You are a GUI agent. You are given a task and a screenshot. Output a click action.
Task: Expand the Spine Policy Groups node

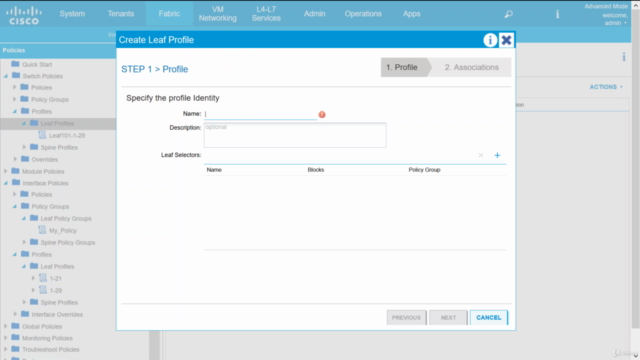[x=24, y=242]
